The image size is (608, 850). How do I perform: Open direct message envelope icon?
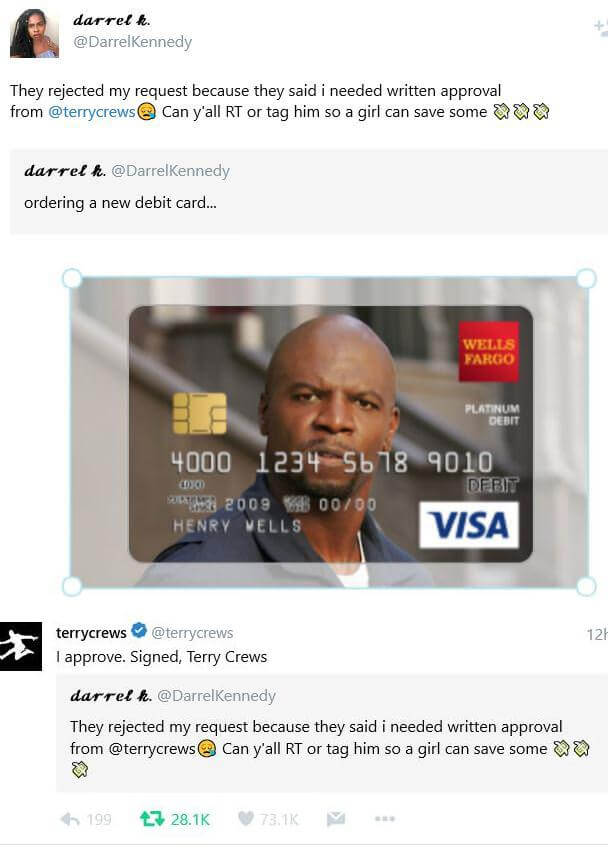(336, 819)
